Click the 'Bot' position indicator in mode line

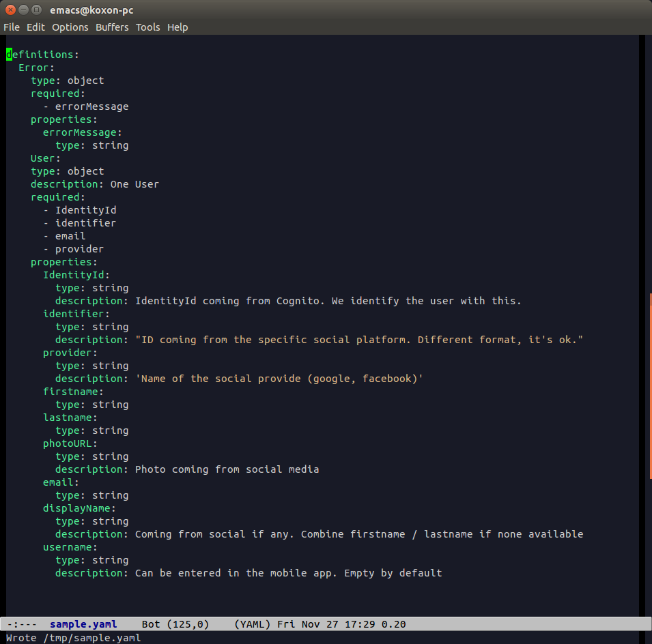click(x=150, y=624)
